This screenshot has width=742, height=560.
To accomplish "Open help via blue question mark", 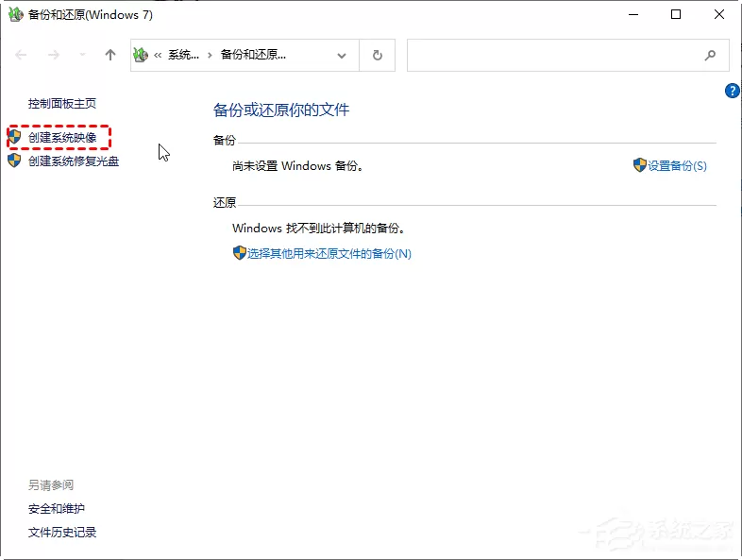I will pos(732,91).
